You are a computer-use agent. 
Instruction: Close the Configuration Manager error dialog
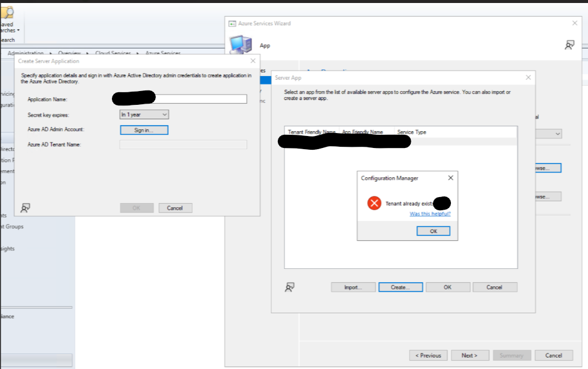(x=450, y=178)
